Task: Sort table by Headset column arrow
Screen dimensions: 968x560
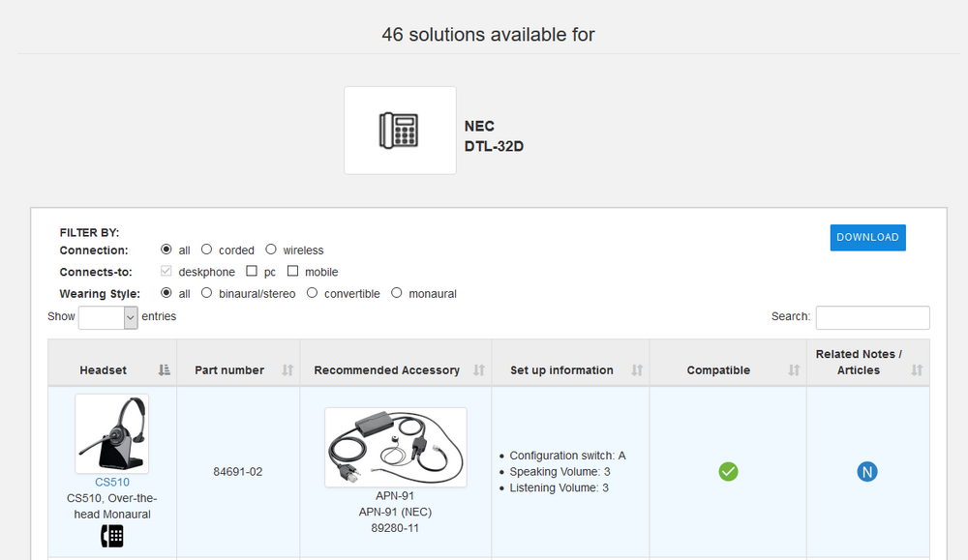Action: point(164,370)
